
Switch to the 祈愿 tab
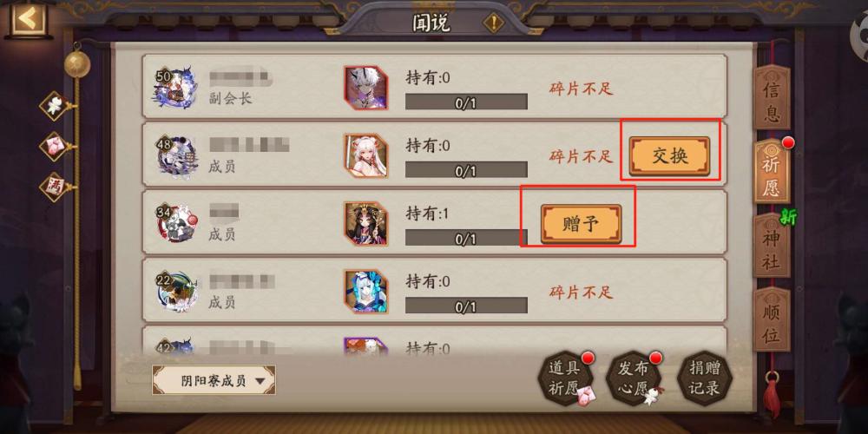(x=773, y=172)
